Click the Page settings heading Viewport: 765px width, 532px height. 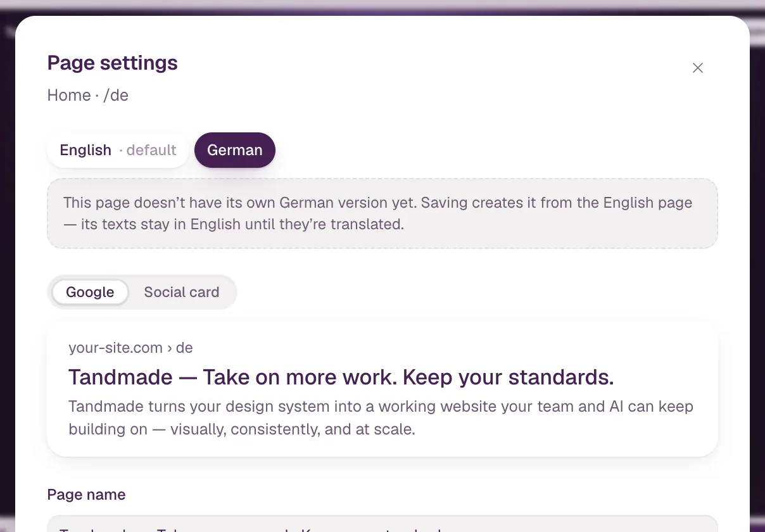click(x=113, y=63)
